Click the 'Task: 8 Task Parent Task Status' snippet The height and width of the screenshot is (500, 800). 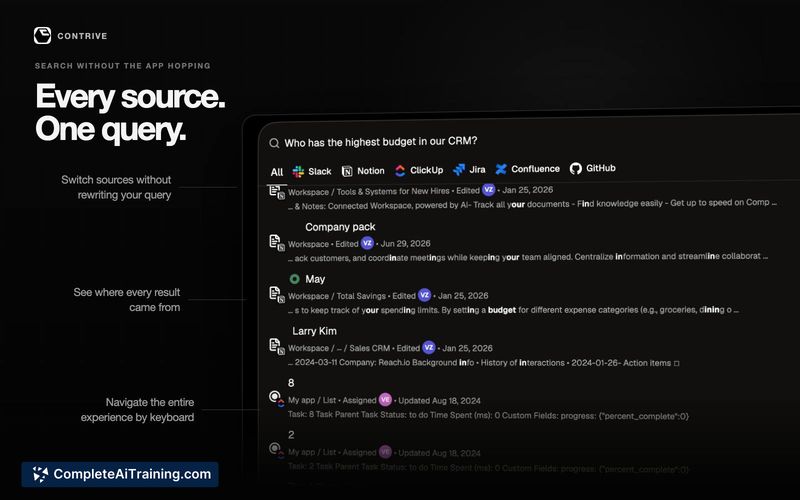(488, 415)
